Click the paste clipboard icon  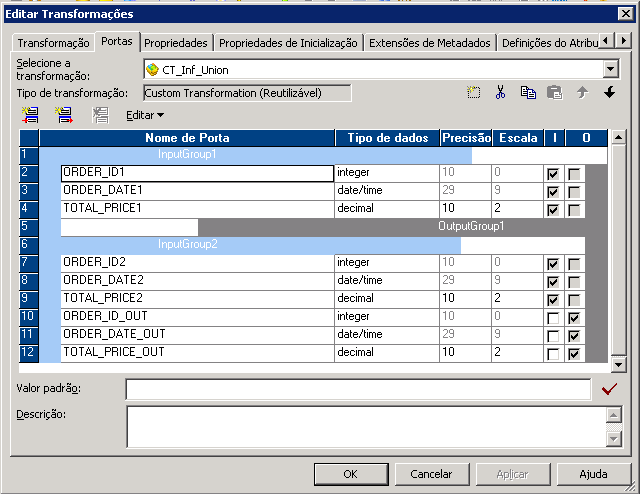pyautogui.click(x=555, y=92)
